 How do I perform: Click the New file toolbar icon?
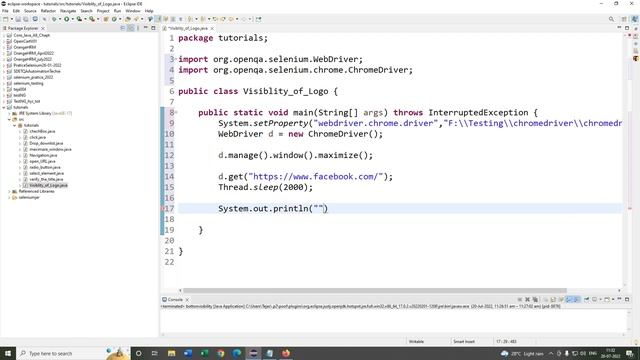coord(5,19)
